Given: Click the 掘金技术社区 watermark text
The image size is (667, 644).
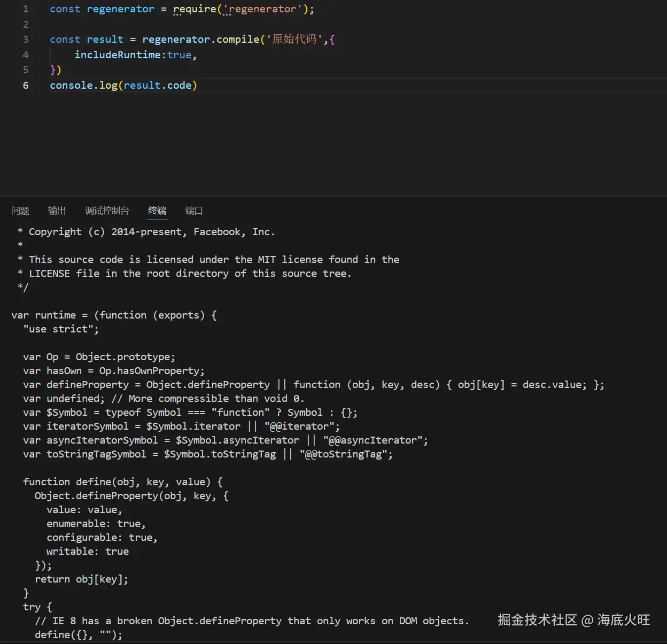Looking at the screenshot, I should [x=573, y=620].
